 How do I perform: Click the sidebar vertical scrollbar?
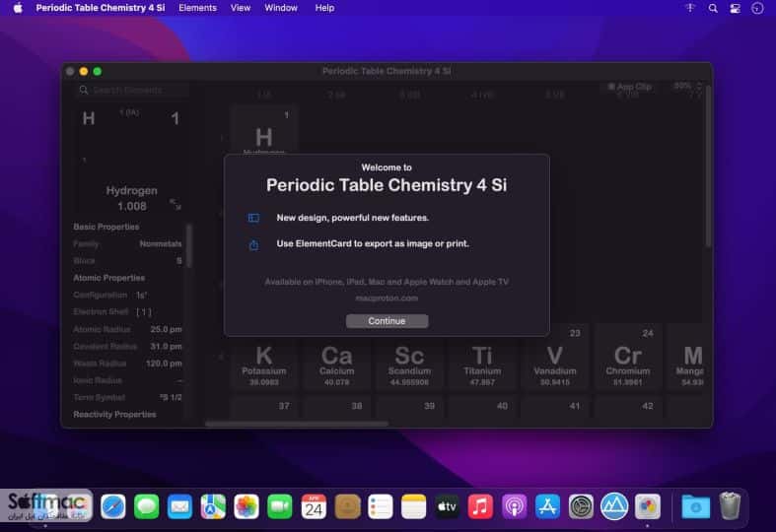188,245
